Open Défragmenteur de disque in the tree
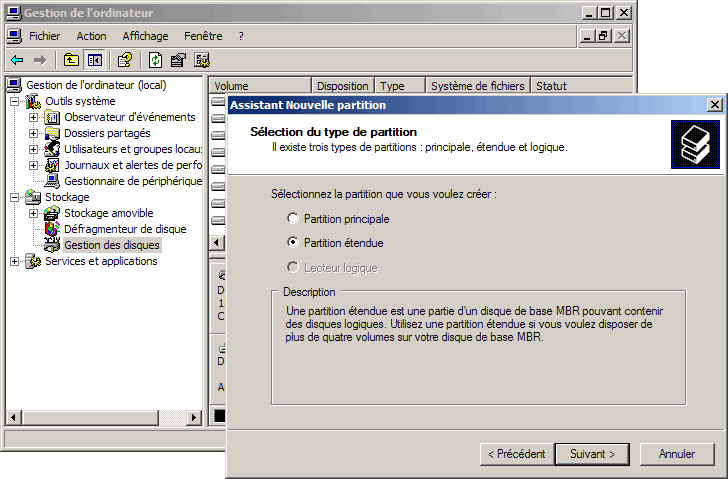The height and width of the screenshot is (479, 728). [x=124, y=229]
